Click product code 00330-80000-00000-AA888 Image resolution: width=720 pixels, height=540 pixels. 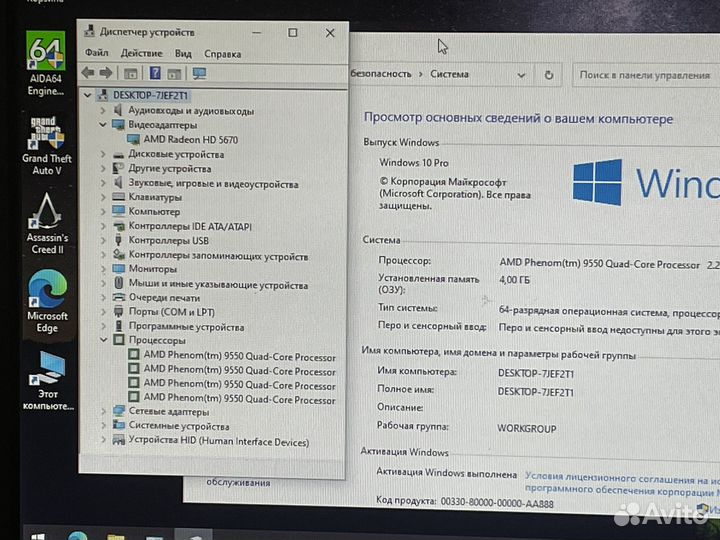pyautogui.click(x=497, y=503)
